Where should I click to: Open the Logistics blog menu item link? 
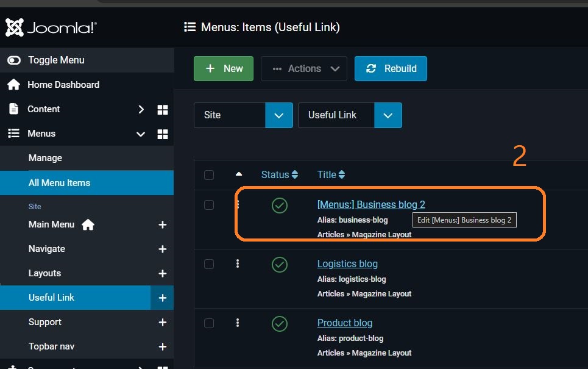347,264
